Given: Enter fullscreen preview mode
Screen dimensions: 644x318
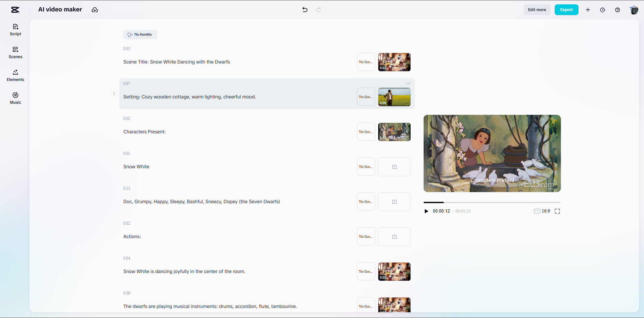Looking at the screenshot, I should [x=557, y=211].
